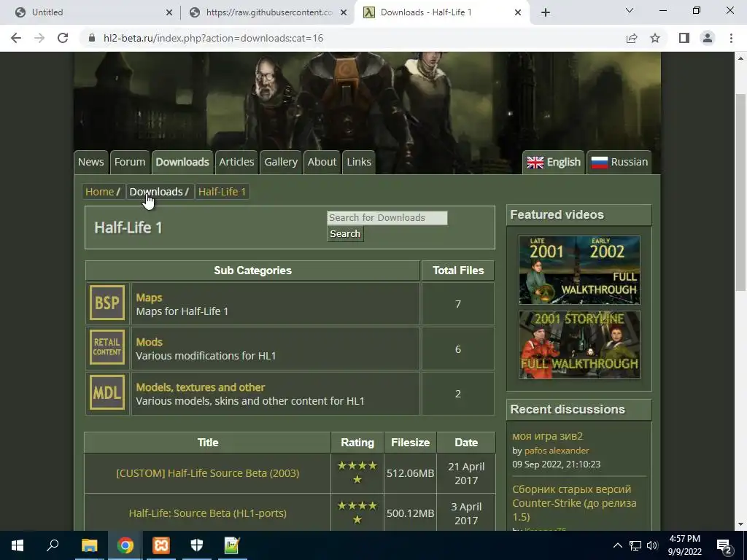Viewport: 747px width, 560px height.
Task: Open the Gallery site tab
Action: click(281, 162)
